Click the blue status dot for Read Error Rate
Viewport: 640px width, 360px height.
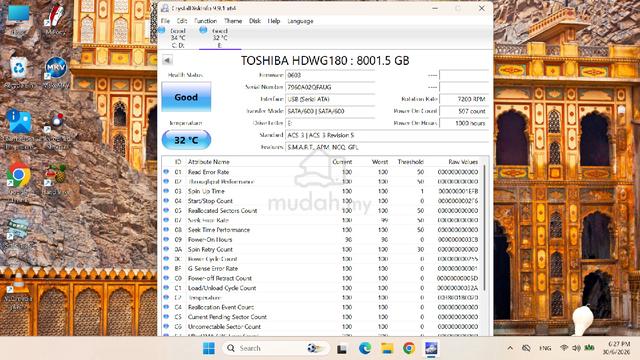tap(166, 172)
